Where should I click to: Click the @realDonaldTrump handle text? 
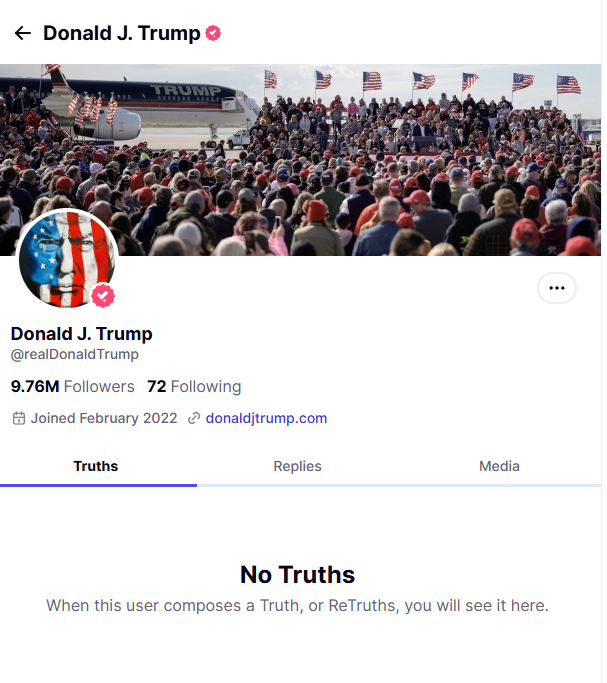75,354
